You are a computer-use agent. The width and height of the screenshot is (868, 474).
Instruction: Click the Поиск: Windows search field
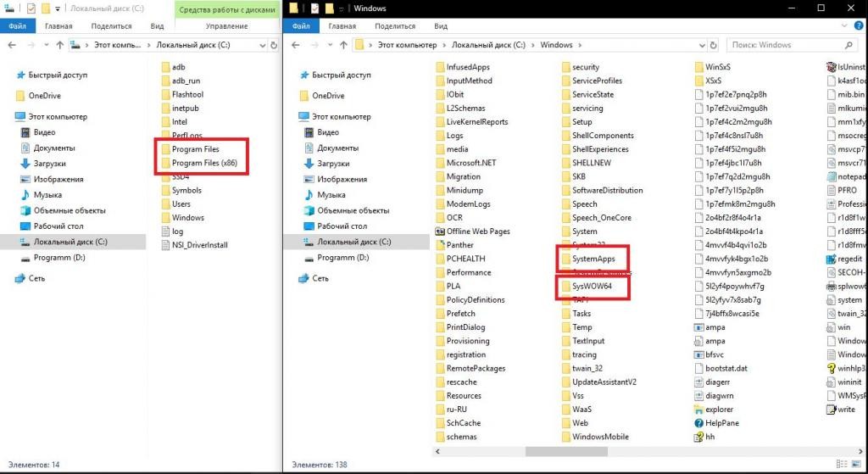pos(784,45)
